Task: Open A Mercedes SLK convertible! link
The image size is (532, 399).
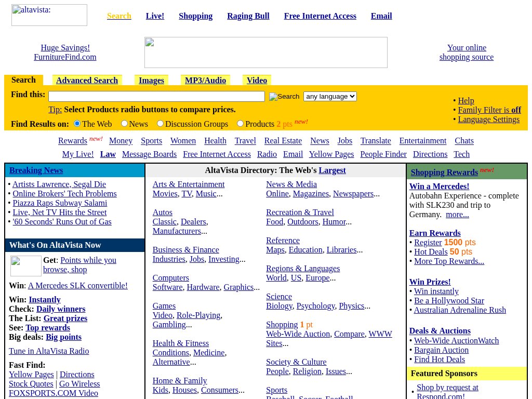Action: (x=78, y=286)
